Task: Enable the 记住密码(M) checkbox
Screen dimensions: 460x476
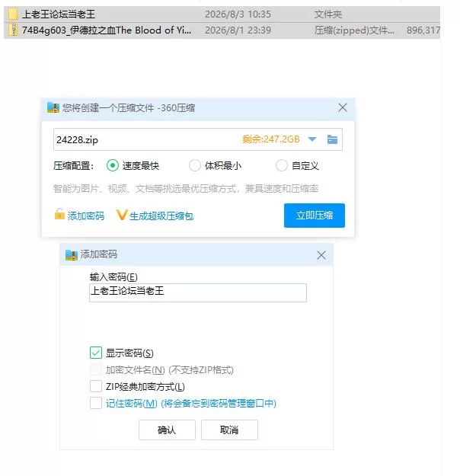Action: pos(96,403)
